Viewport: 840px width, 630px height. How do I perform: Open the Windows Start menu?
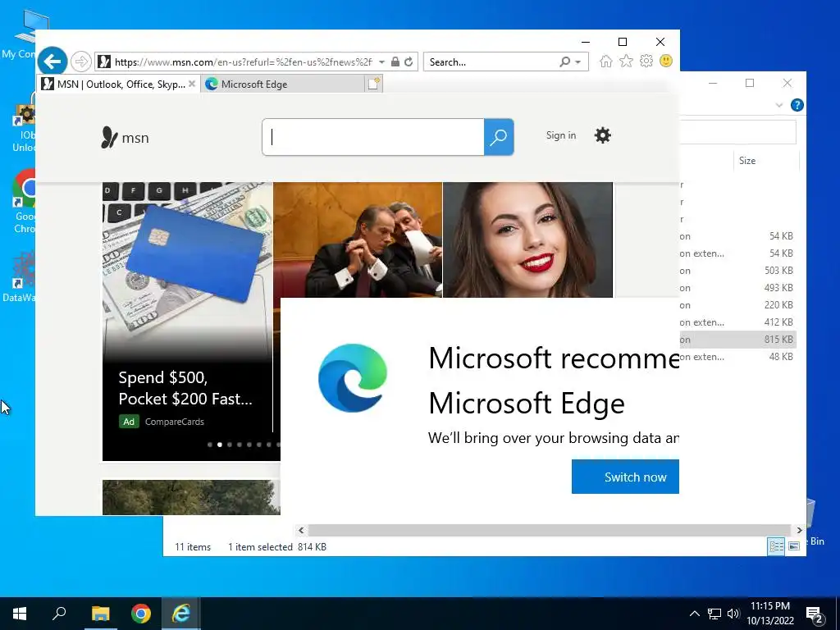pos(20,614)
